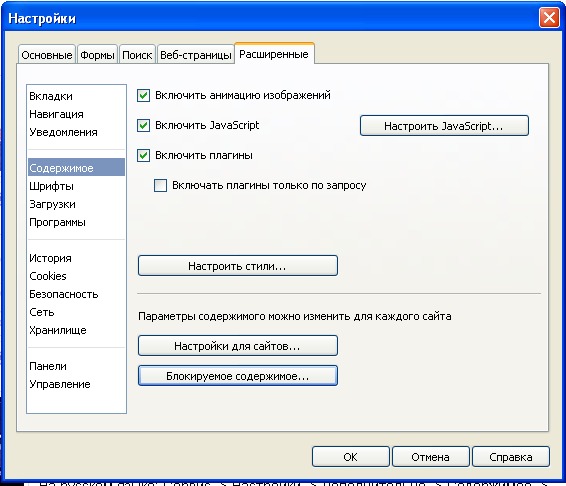Close the Настройки dialog window
The height and width of the screenshot is (486, 566).
tap(549, 18)
